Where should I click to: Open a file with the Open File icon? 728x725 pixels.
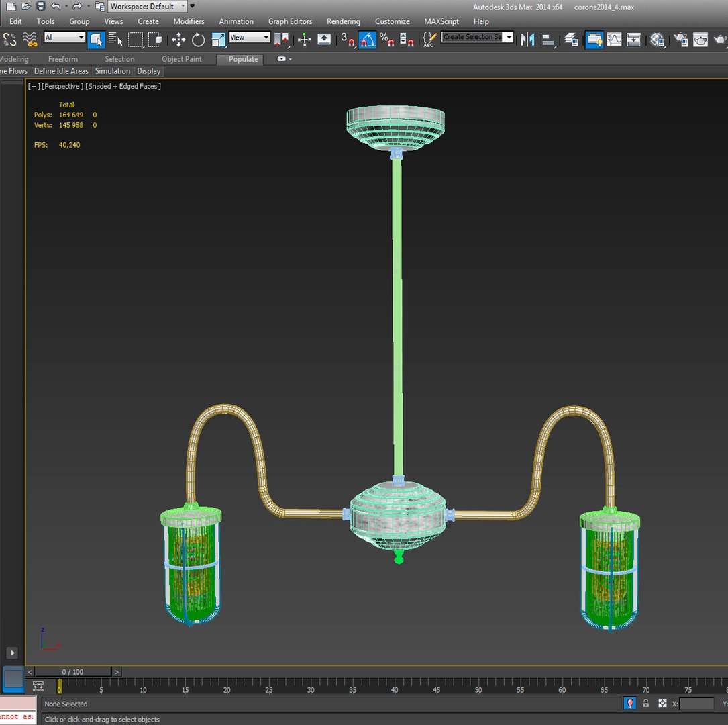pyautogui.click(x=26, y=7)
